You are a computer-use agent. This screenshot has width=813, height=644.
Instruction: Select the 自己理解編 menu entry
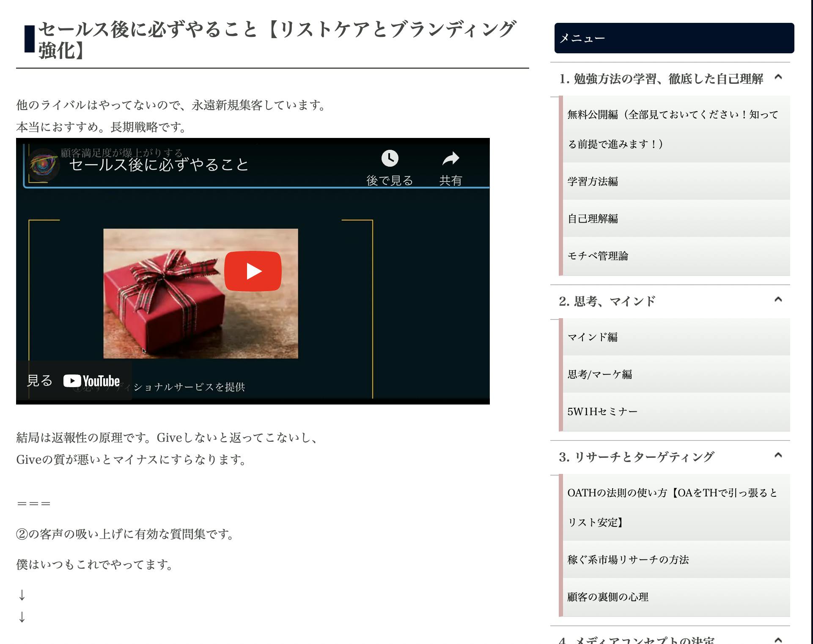(593, 219)
